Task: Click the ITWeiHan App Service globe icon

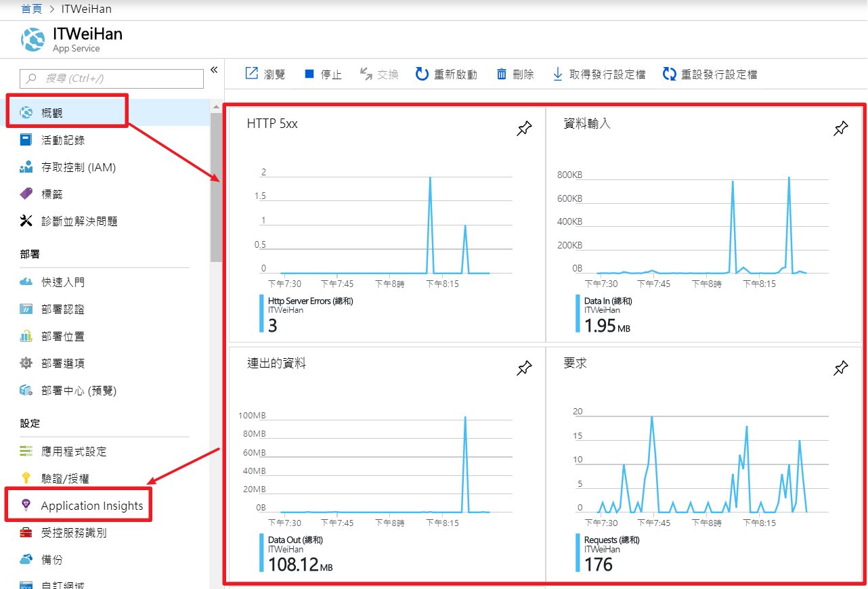Action: click(32, 39)
